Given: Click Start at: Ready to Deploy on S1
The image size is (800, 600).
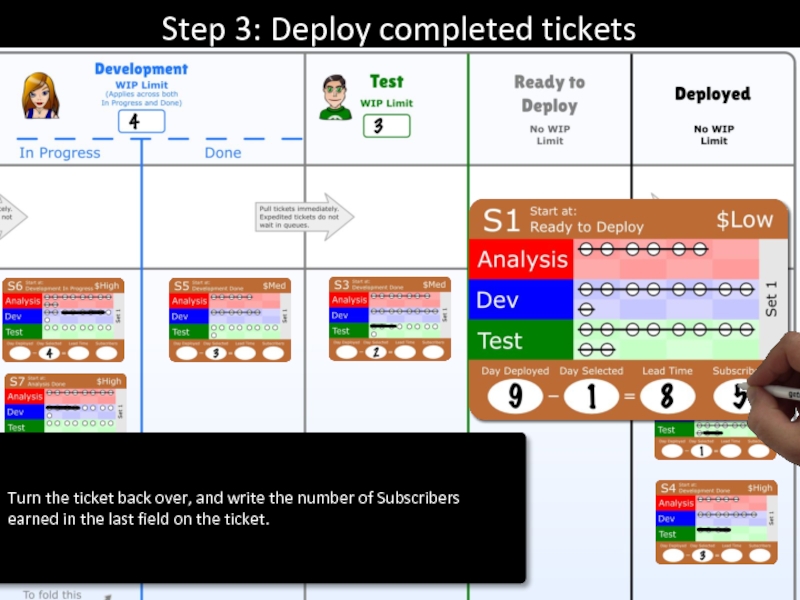Looking at the screenshot, I should (x=587, y=219).
